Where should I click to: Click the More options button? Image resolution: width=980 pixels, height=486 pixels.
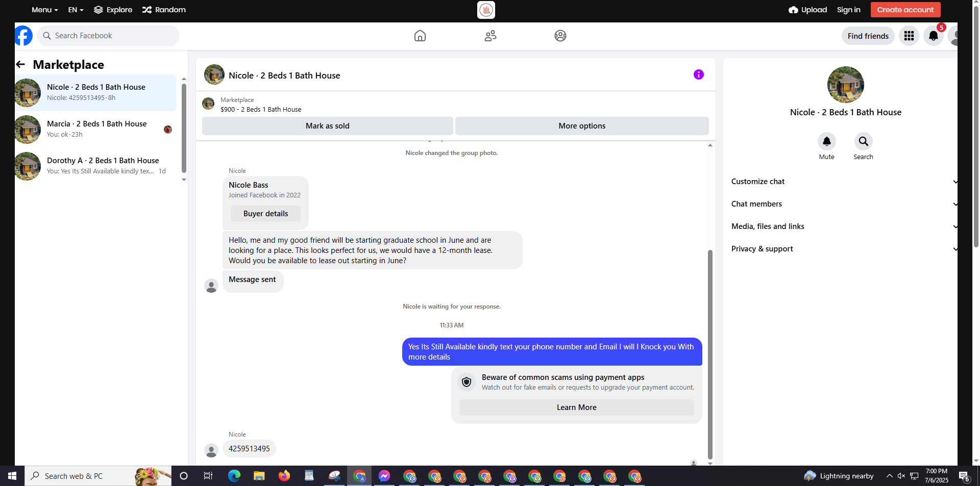[582, 126]
